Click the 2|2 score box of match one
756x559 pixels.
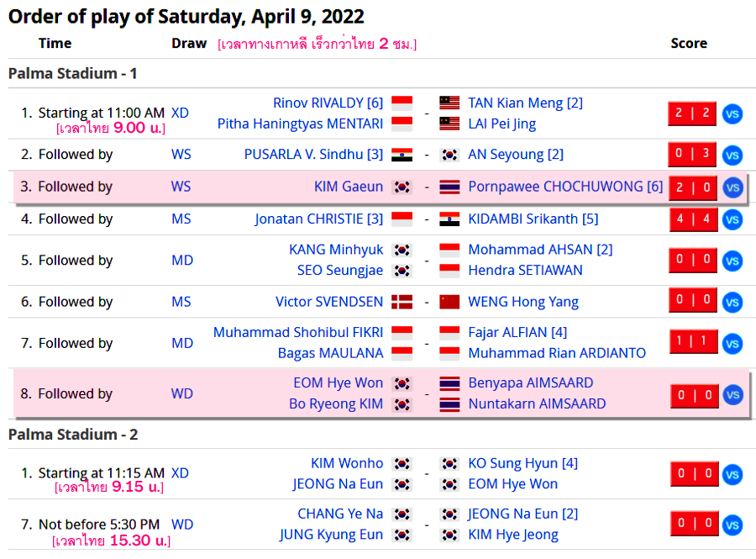pos(692,113)
